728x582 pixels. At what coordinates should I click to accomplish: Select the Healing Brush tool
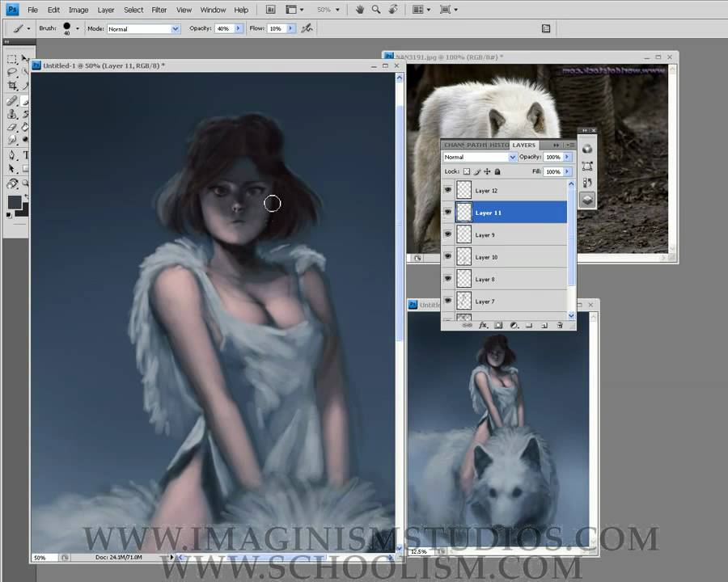click(x=12, y=101)
